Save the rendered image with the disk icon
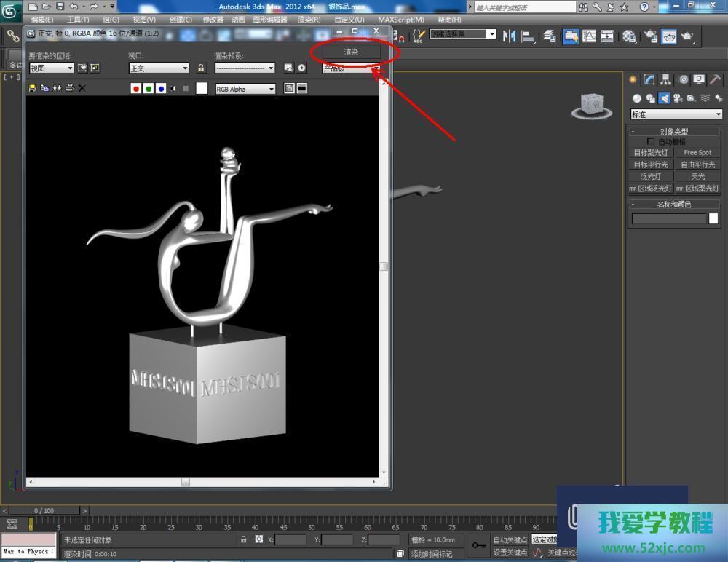This screenshot has width=728, height=562. tap(32, 88)
